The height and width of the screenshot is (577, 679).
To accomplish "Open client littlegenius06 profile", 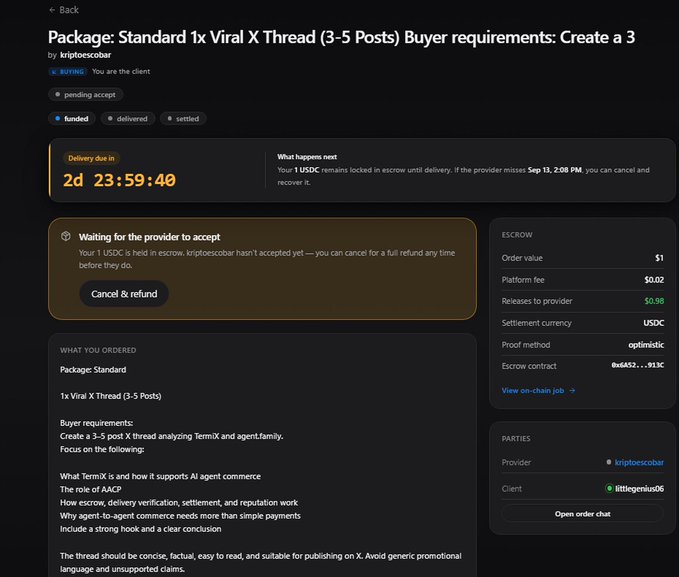I will coord(639,489).
